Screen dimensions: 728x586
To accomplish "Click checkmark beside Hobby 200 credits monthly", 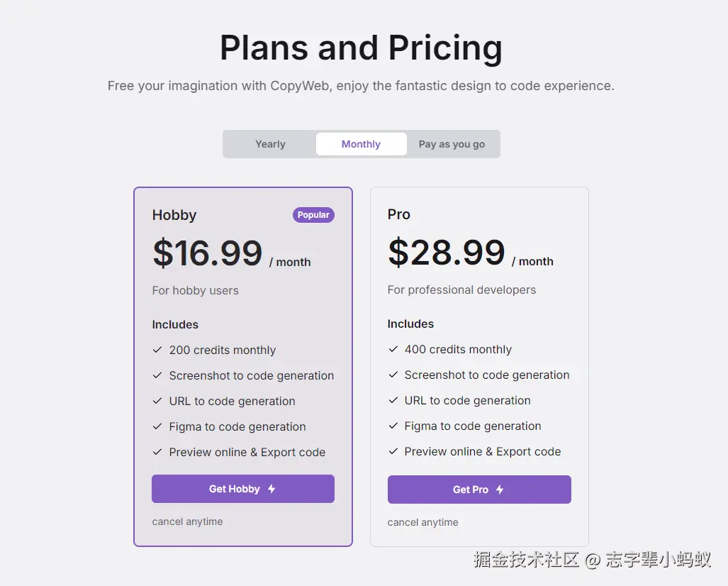I will [157, 350].
